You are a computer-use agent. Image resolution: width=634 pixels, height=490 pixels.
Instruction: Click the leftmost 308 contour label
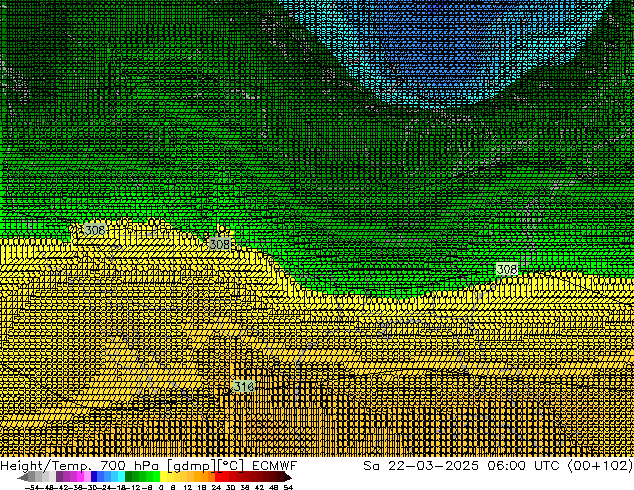click(95, 230)
